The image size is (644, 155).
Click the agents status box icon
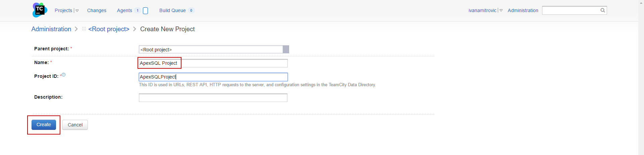pyautogui.click(x=146, y=11)
